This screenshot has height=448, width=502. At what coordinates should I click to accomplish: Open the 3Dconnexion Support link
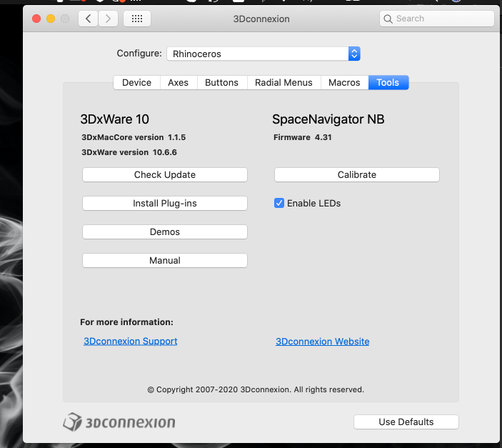coord(130,342)
